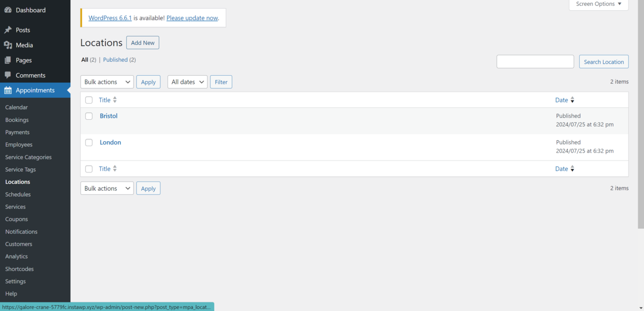The image size is (644, 311).
Task: Open the Bristol location
Action: tap(108, 116)
